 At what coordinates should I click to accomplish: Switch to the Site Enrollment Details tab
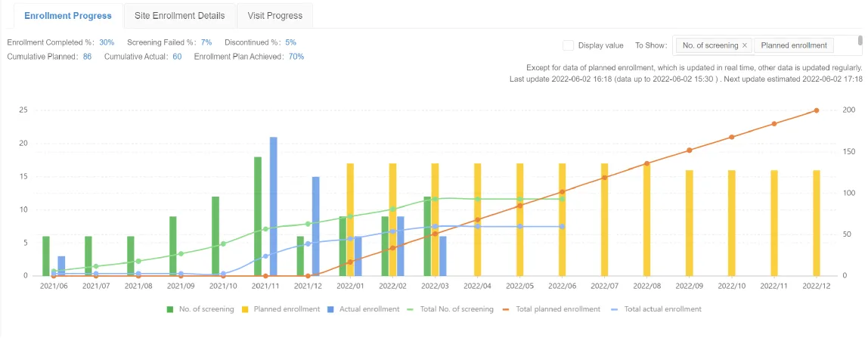coord(179,15)
